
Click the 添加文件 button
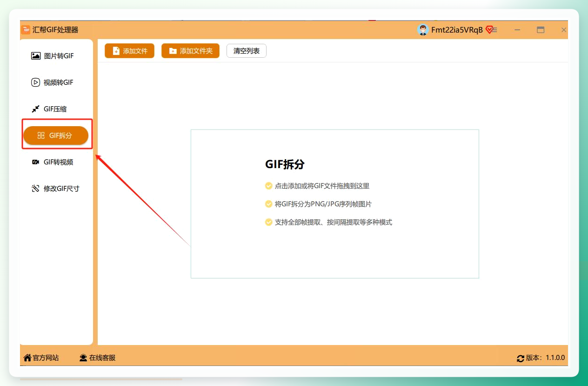(129, 51)
